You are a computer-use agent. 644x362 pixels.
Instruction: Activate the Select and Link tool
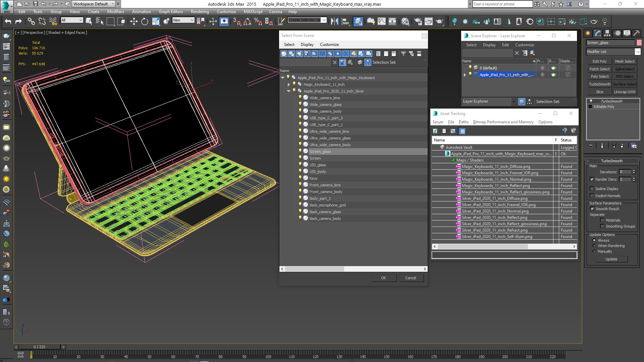click(31, 21)
